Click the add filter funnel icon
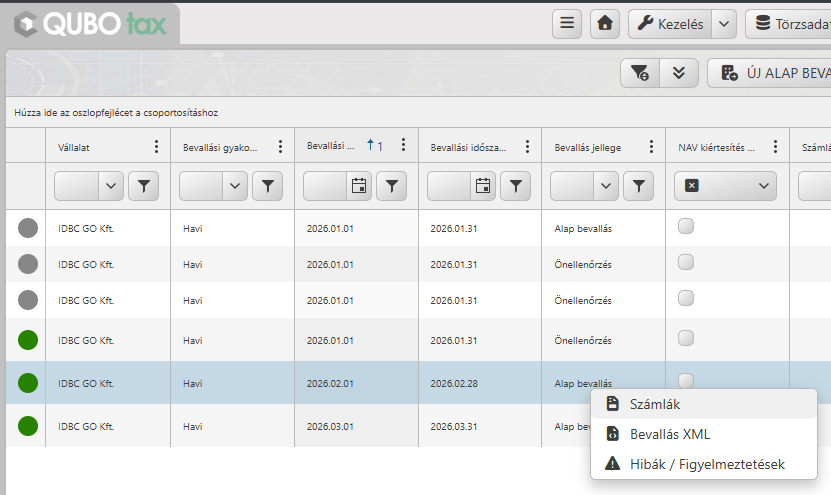The height and width of the screenshot is (495, 831). click(640, 73)
